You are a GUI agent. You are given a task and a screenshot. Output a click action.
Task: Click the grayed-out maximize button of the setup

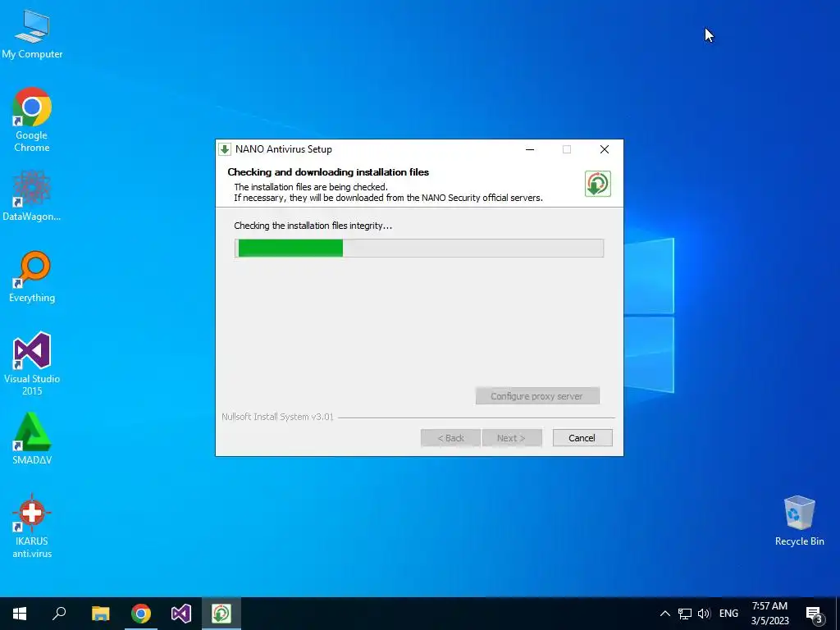click(567, 149)
